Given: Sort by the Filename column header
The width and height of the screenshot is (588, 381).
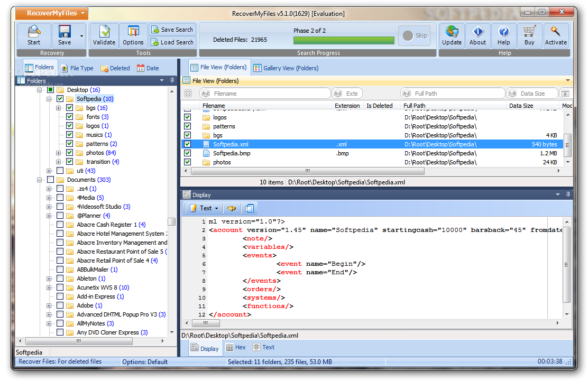Looking at the screenshot, I should [x=214, y=106].
